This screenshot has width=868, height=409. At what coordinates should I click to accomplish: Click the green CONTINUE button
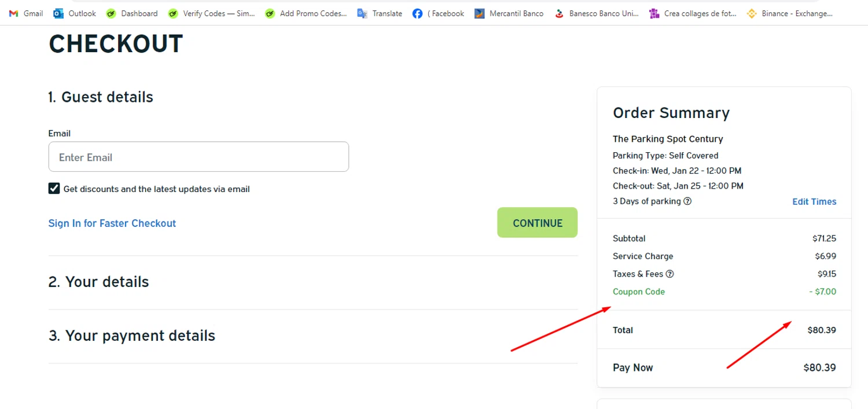(537, 223)
